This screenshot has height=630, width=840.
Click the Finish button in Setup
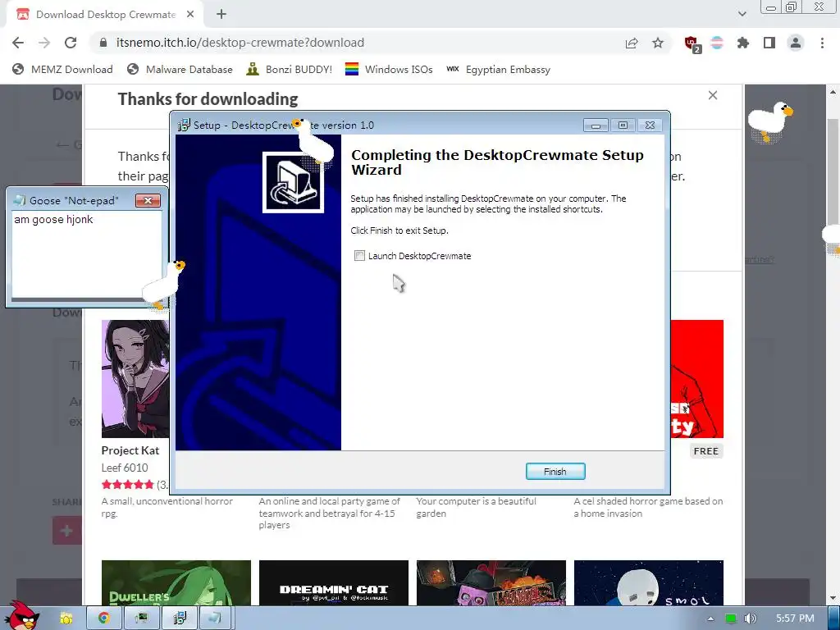coord(555,472)
